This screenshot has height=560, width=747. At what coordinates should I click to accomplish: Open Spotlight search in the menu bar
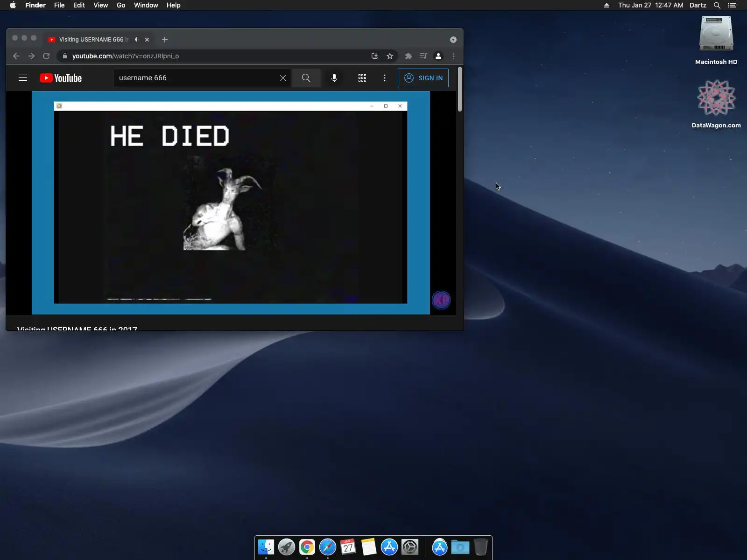(x=717, y=5)
